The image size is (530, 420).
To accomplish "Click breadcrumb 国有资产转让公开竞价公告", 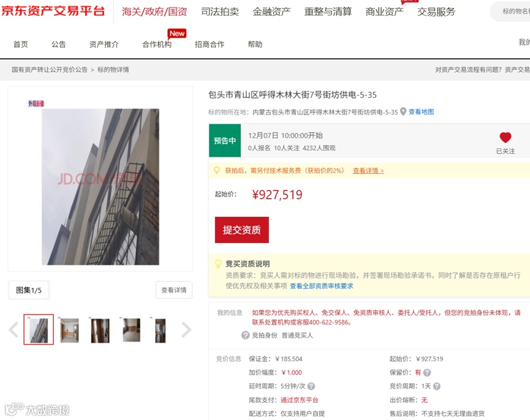I will pyautogui.click(x=50, y=70).
